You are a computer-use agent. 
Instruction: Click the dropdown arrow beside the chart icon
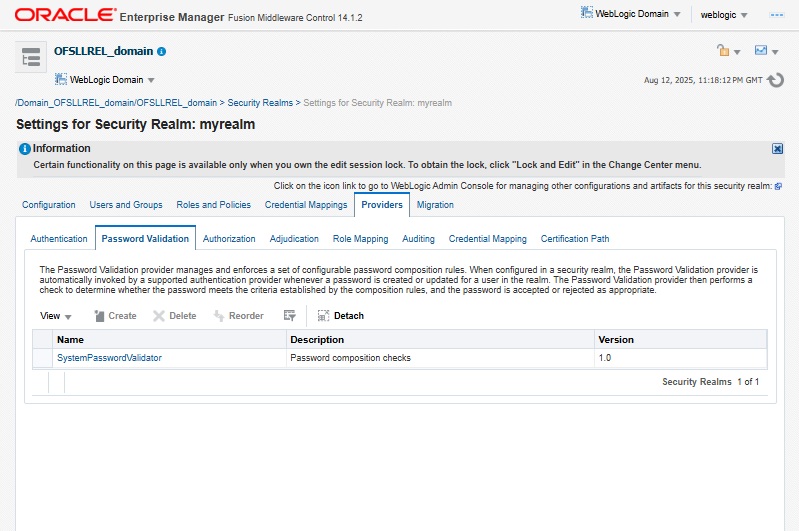point(775,52)
